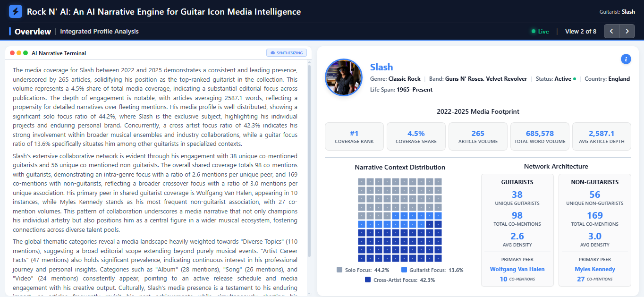
Task: Click the "2.6" avg density value
Action: [x=517, y=236]
